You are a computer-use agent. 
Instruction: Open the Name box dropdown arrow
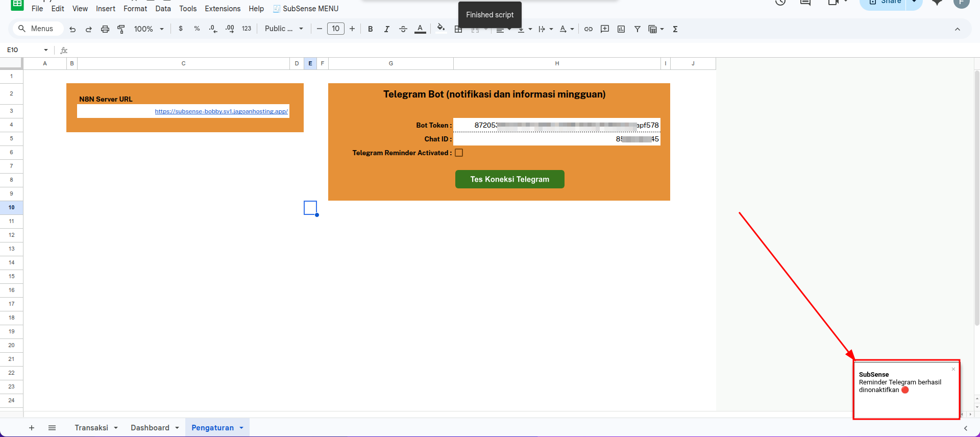46,50
